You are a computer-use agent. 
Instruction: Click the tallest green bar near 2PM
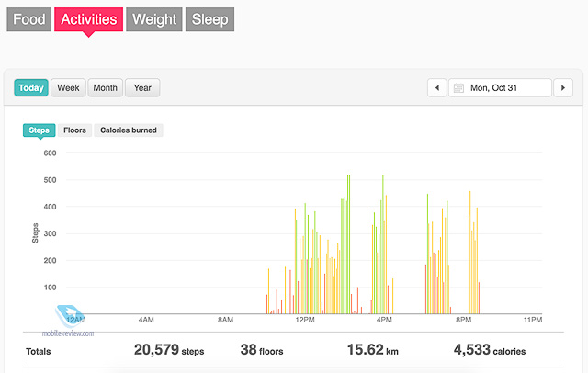[x=349, y=244]
